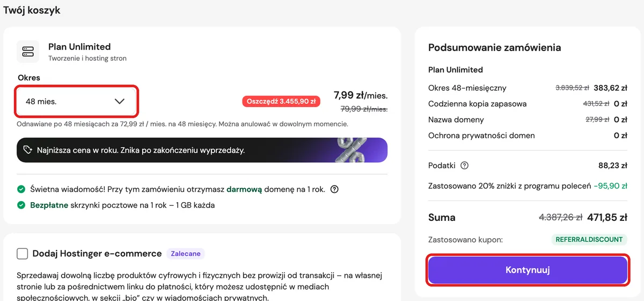
Task: Click the Twój koszyk title
Action: (x=32, y=10)
